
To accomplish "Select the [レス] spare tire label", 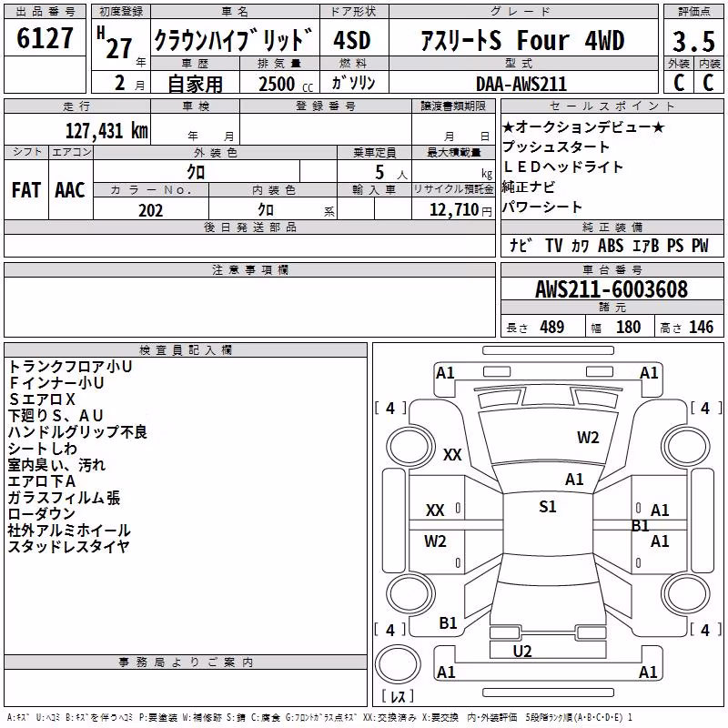I will point(398,696).
